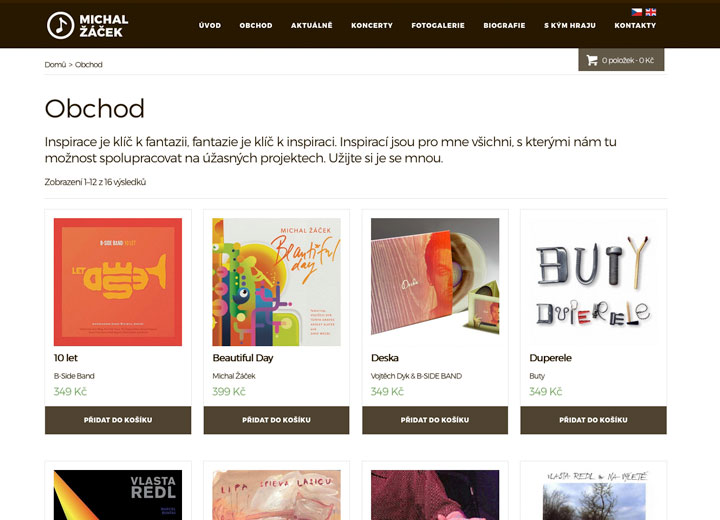Click the Domů breadcrumb link
720x520 pixels.
tap(55, 65)
